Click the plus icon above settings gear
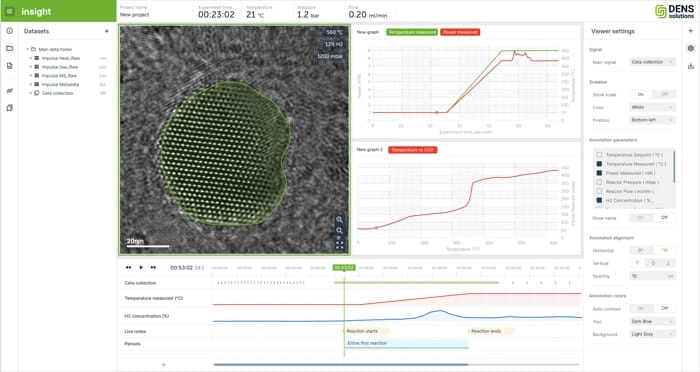 [691, 31]
